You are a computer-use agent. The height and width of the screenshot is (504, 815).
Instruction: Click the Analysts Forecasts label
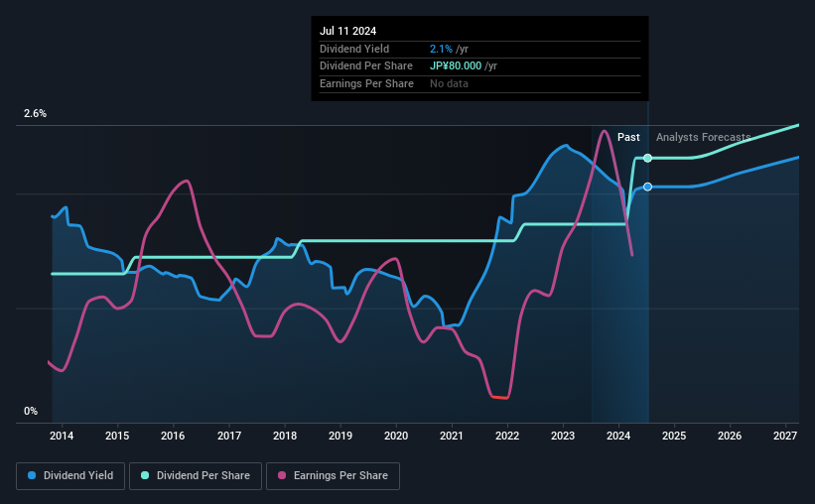click(x=703, y=137)
